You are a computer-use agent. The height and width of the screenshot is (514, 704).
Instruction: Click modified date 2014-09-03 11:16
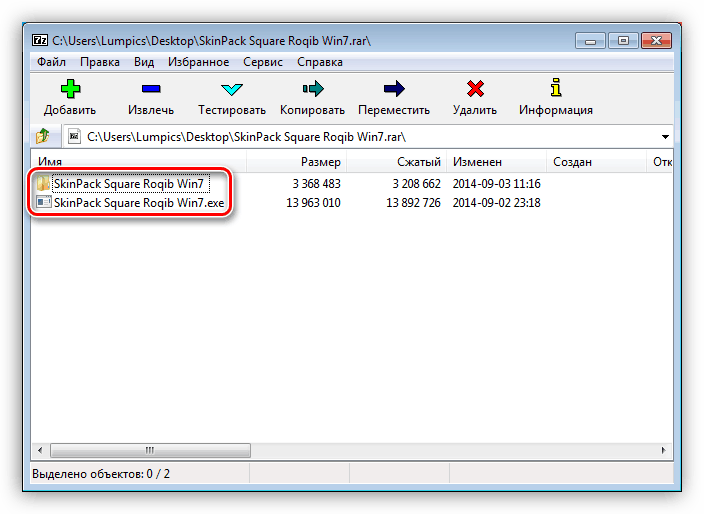pos(497,184)
